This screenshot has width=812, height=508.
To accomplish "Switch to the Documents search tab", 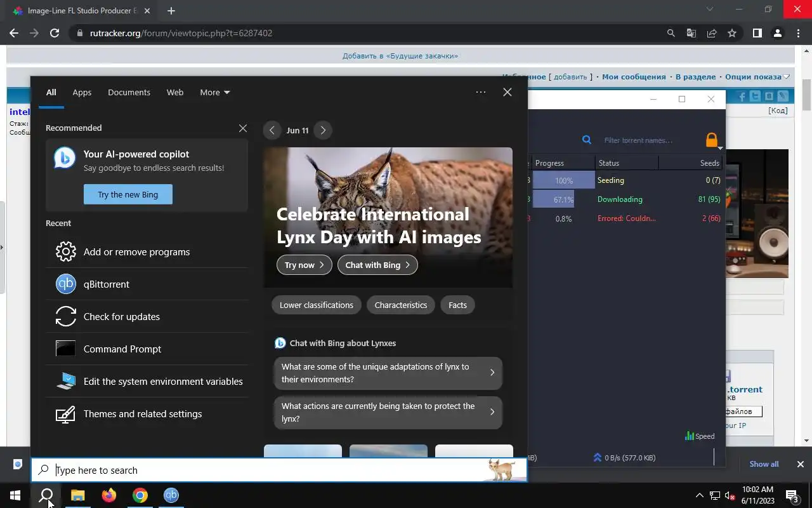I will [x=129, y=92].
